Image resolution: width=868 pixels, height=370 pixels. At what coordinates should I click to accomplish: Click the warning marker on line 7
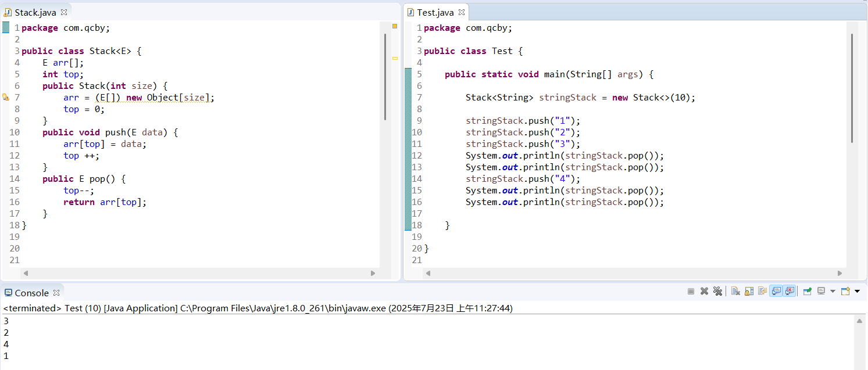tap(5, 98)
